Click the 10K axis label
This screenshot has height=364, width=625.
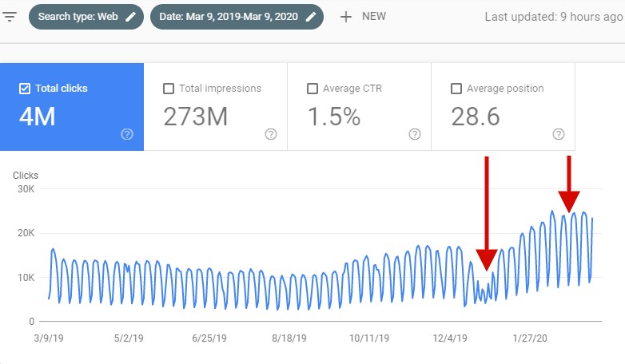coord(26,278)
